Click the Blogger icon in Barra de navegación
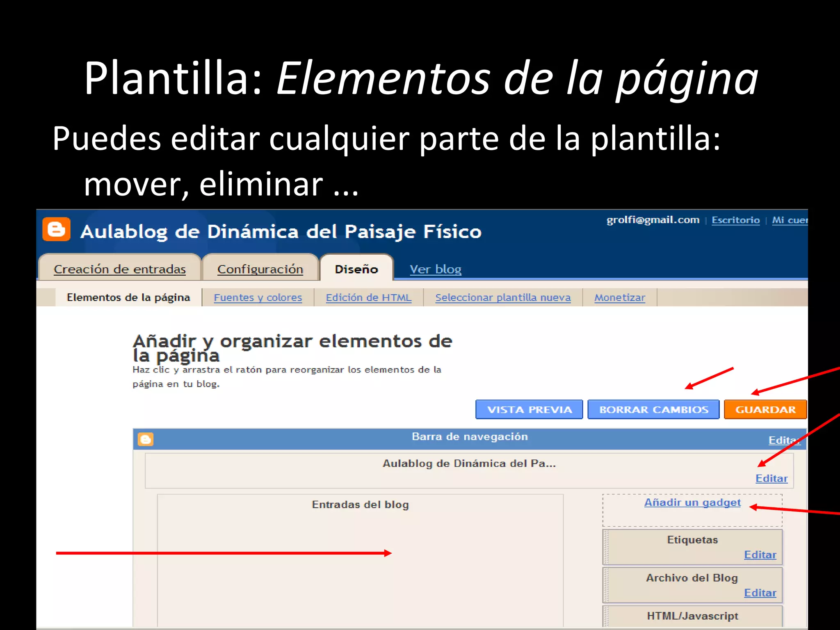The image size is (840, 630). (x=146, y=439)
